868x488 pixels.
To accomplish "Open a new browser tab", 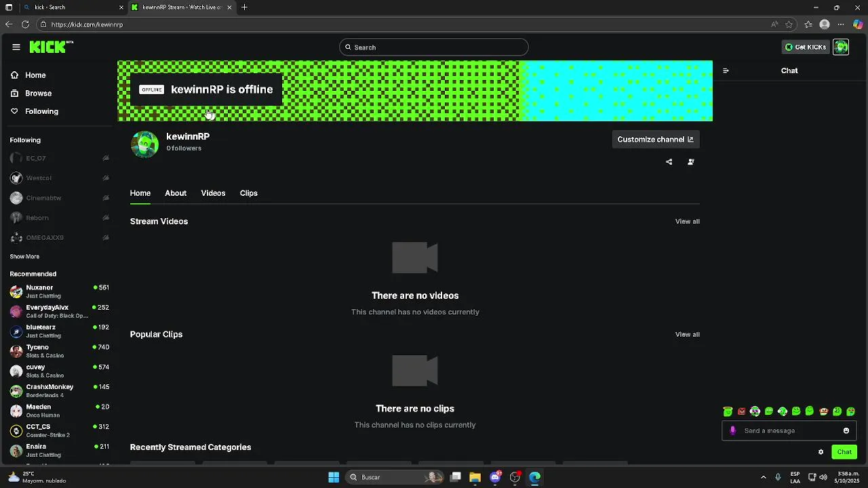I will 244,7.
